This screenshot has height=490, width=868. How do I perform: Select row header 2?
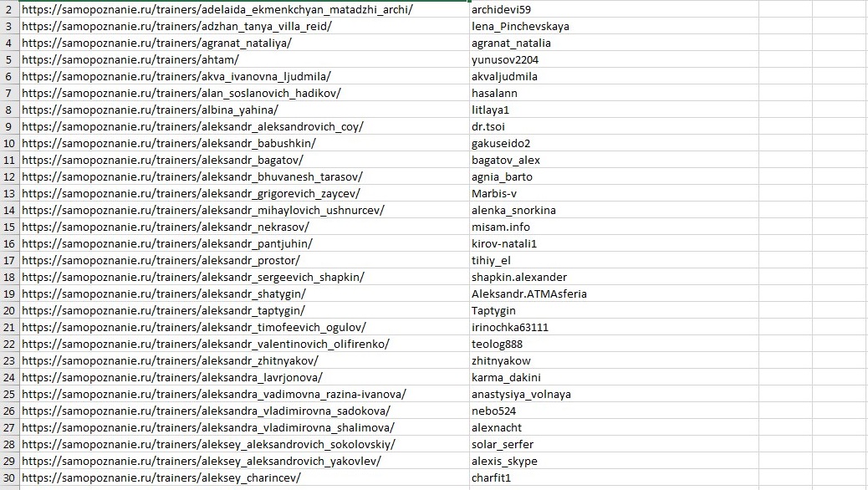9,9
